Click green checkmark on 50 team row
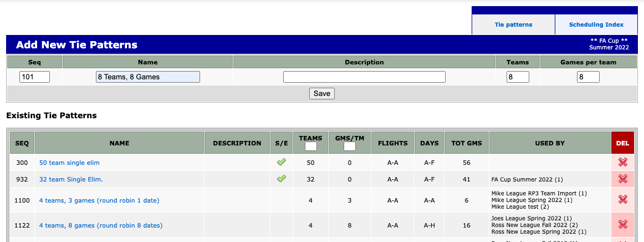644x242 pixels. pyautogui.click(x=282, y=162)
